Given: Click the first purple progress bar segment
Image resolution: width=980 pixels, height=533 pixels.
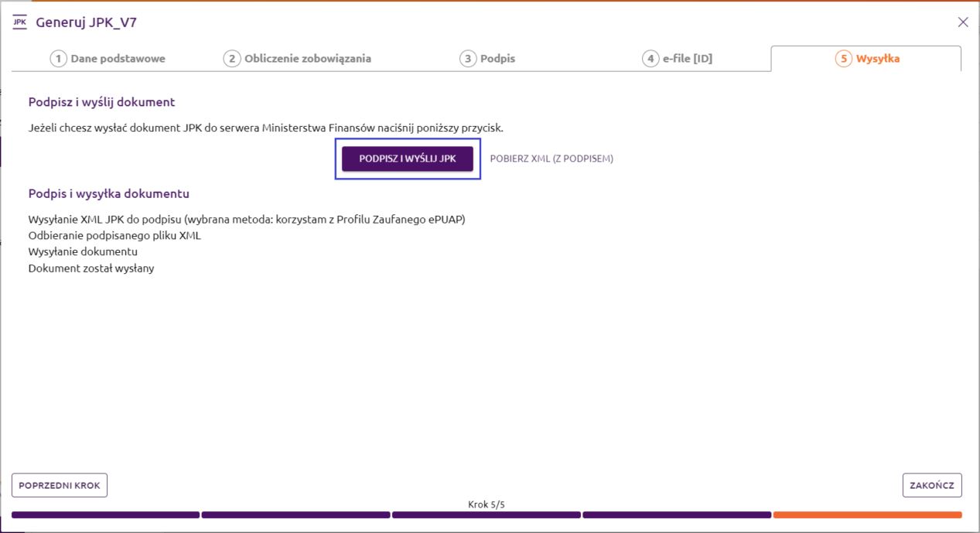Looking at the screenshot, I should click(x=105, y=514).
